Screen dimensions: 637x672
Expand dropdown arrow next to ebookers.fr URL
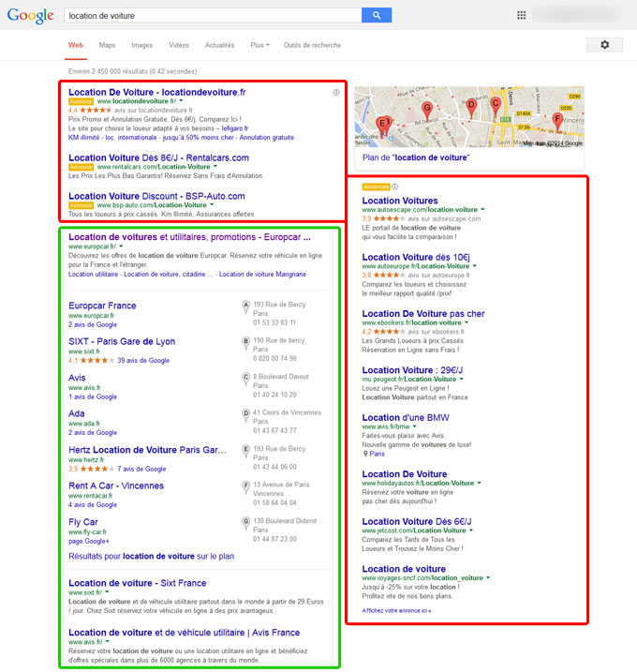click(x=467, y=322)
